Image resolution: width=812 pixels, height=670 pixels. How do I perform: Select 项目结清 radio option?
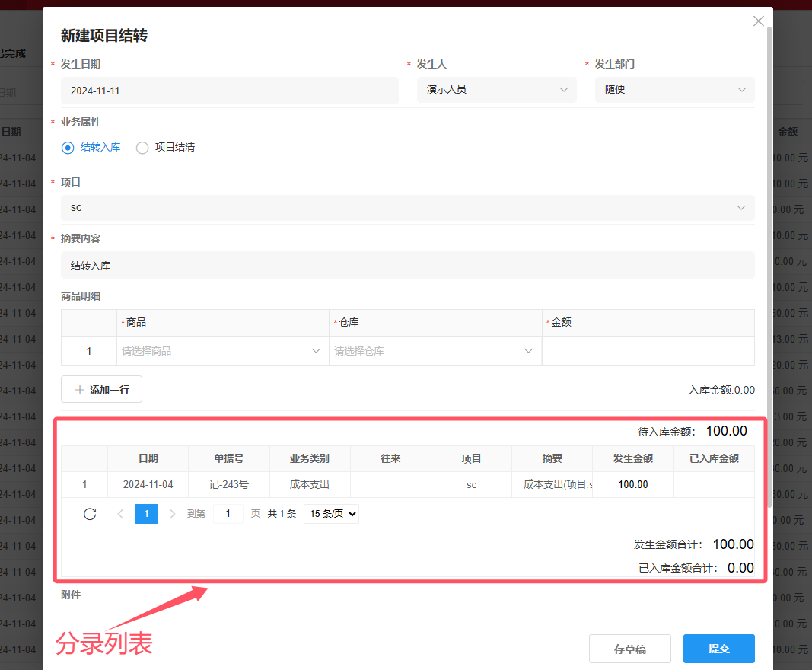pos(142,148)
